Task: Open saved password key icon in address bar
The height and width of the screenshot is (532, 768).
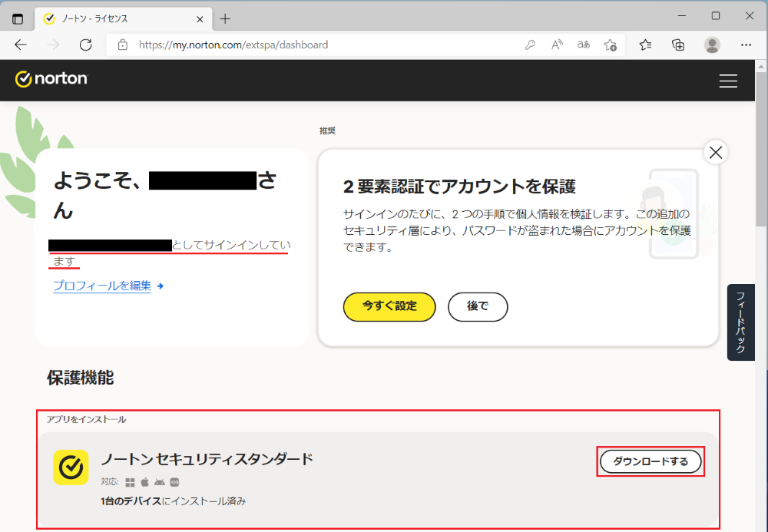Action: click(x=530, y=45)
